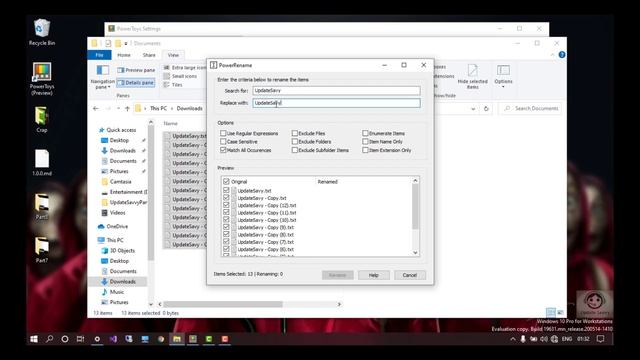
Task: Click the Help button in PowerRename
Action: point(373,275)
